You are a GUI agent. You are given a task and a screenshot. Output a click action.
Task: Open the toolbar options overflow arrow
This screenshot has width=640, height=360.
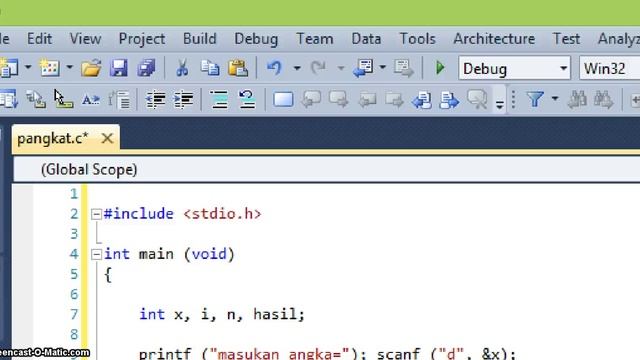click(x=499, y=104)
